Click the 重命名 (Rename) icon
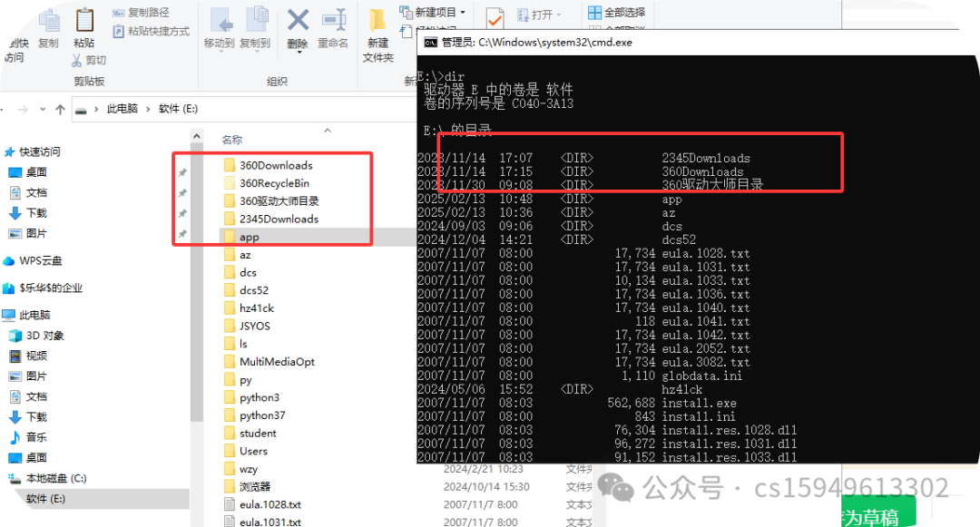Screen dimensions: 980x527 pyautogui.click(x=334, y=20)
